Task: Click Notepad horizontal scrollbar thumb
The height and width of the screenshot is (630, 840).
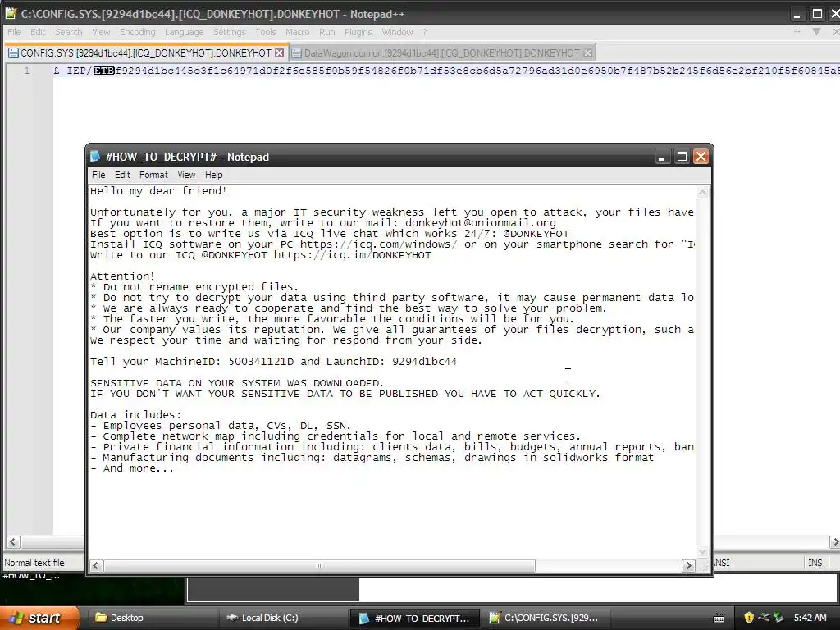Action: pyautogui.click(x=319, y=566)
